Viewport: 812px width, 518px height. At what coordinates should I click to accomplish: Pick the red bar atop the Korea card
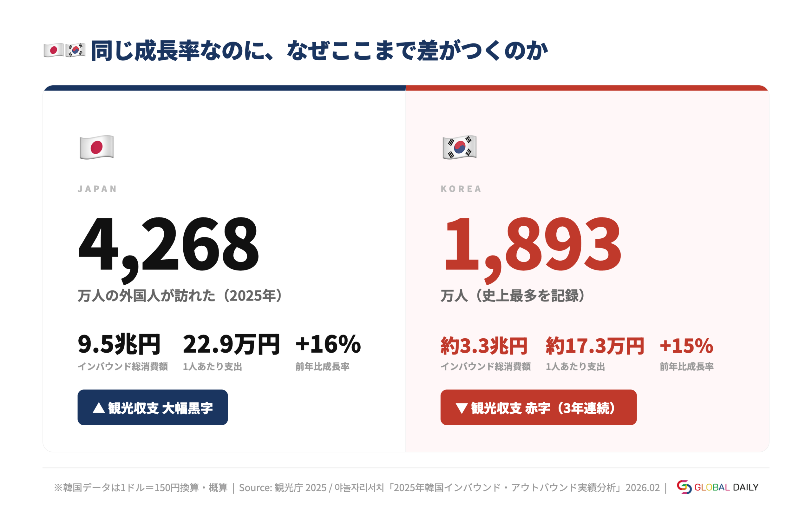pyautogui.click(x=587, y=88)
